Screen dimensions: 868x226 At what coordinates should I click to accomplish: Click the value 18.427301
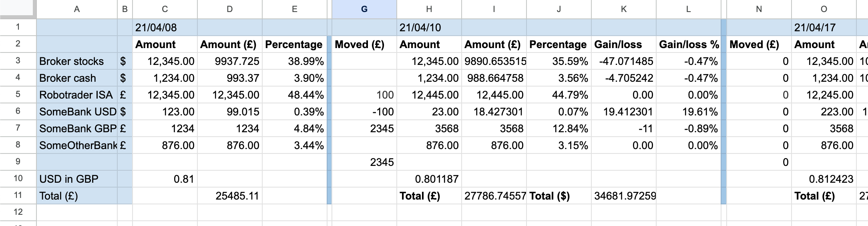point(494,112)
